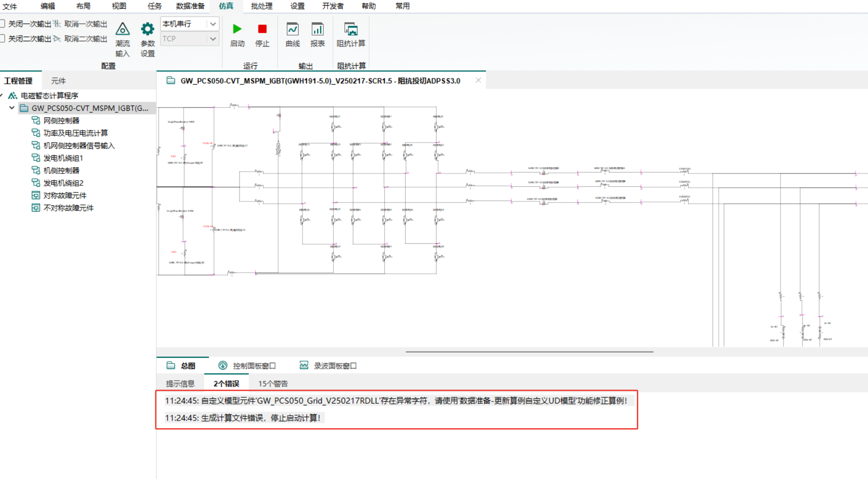Viewport: 868px width, 479px height.
Task: Select 网侧控制器 in the project tree
Action: pyautogui.click(x=61, y=121)
